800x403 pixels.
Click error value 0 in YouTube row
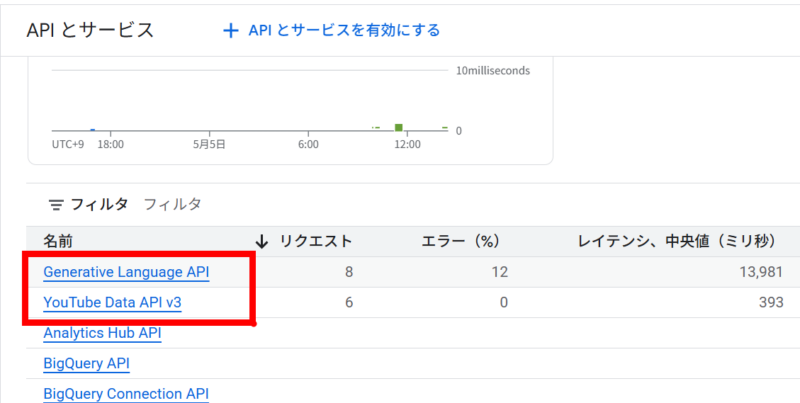[504, 303]
